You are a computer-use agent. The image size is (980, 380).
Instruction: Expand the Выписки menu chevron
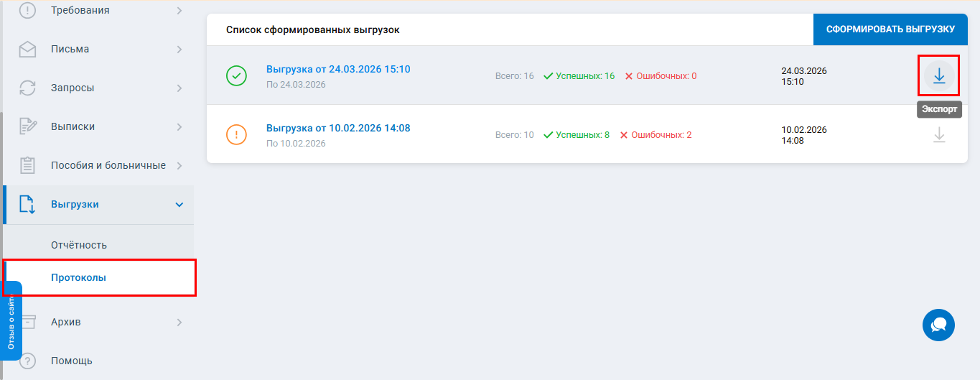(179, 127)
